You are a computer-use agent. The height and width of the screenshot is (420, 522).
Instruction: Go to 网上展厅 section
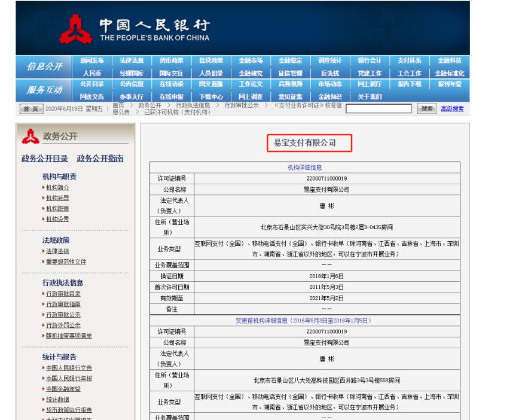pos(370,84)
